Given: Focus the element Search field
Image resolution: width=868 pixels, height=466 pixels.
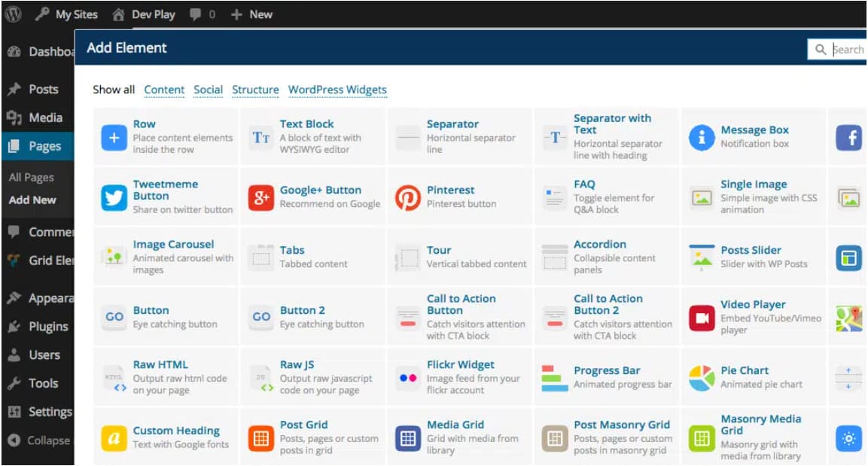Looking at the screenshot, I should 837,50.
